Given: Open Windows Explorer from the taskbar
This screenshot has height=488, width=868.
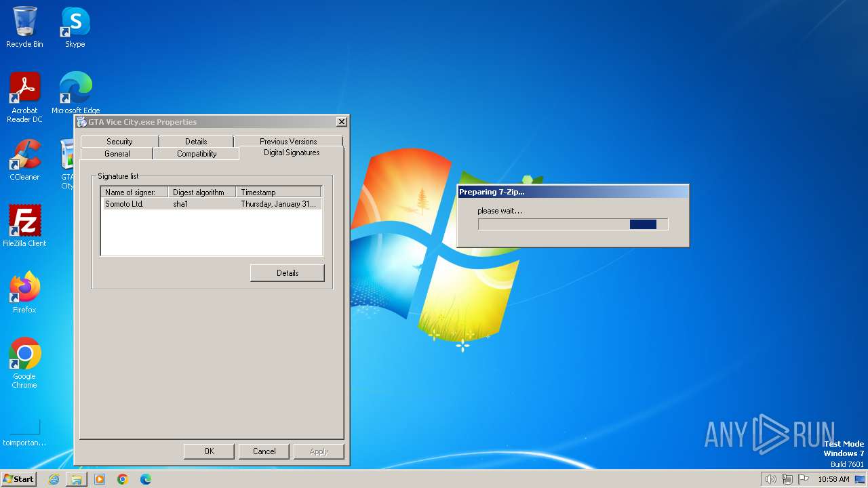Looking at the screenshot, I should [x=77, y=479].
